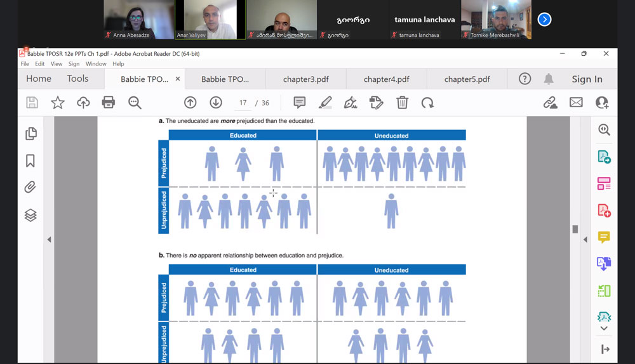Click the Sign In button
Image resolution: width=635 pixels, height=364 pixels.
pos(587,79)
